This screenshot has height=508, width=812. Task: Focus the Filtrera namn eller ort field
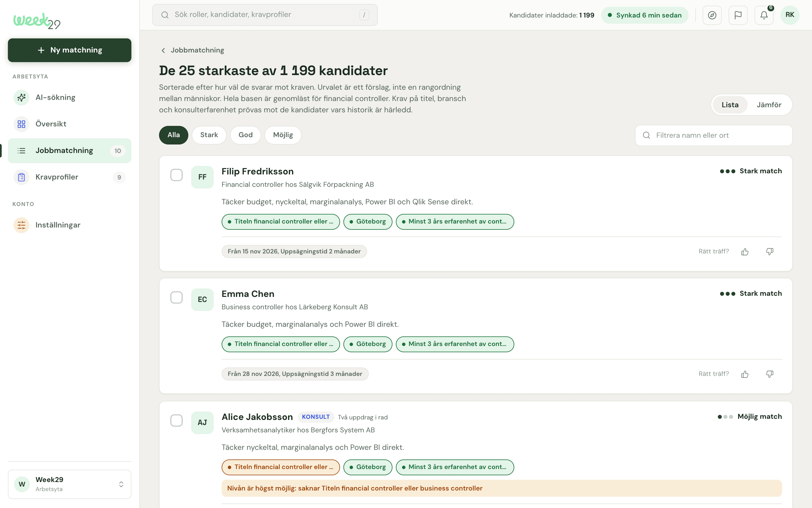click(x=714, y=135)
